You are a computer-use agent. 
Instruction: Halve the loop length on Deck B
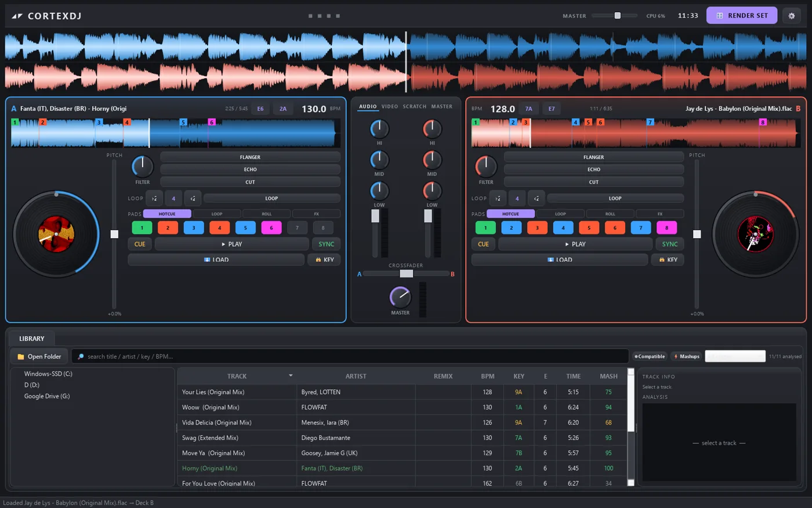498,199
